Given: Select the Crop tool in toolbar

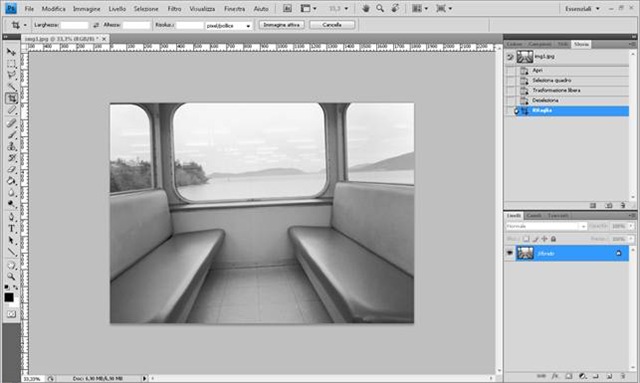Looking at the screenshot, I should [x=11, y=98].
